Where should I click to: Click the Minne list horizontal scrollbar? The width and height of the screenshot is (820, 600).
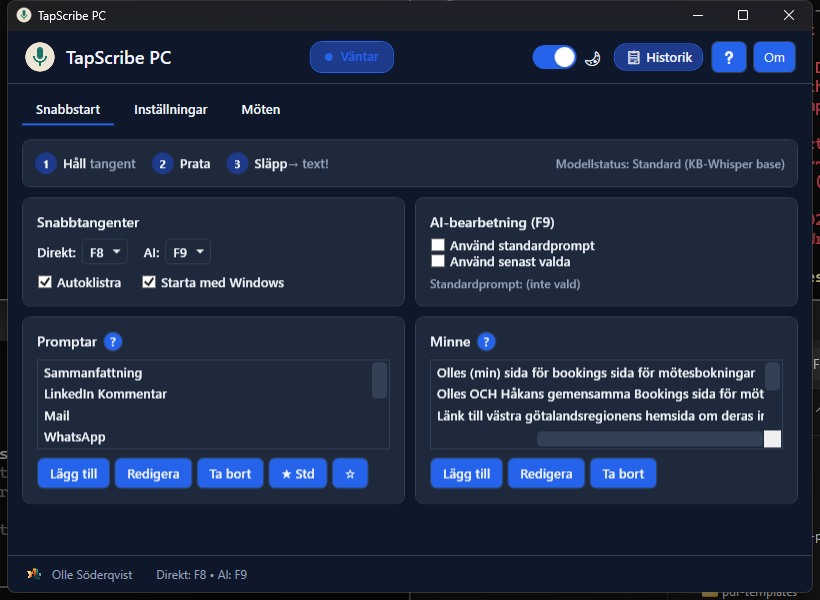pos(650,439)
